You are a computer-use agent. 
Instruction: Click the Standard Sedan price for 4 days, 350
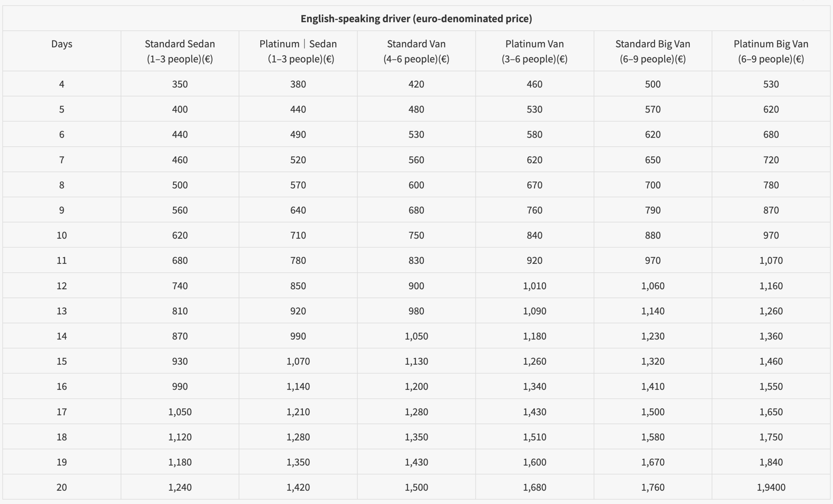(x=180, y=84)
